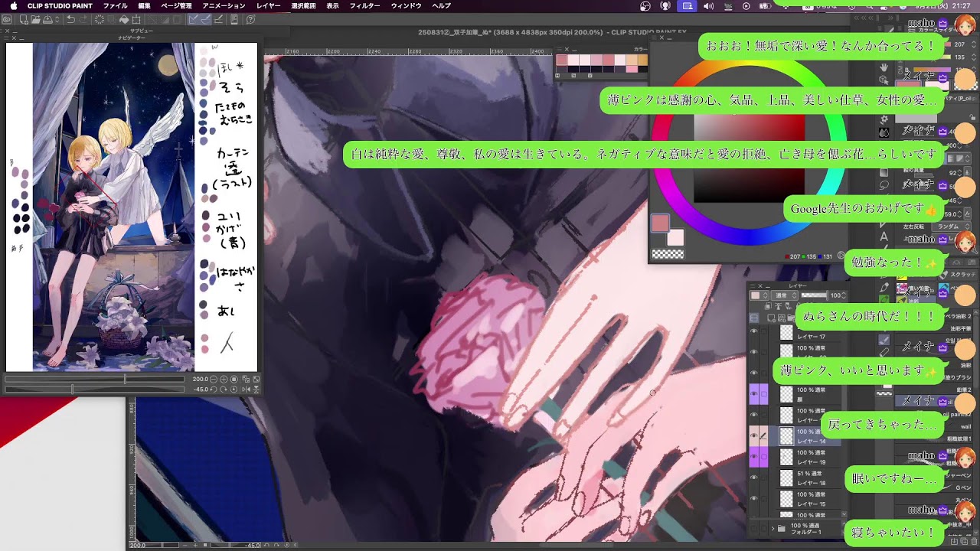Click the smartphone connect icon in the command bar
Screen dimensions: 980x551
point(234,19)
